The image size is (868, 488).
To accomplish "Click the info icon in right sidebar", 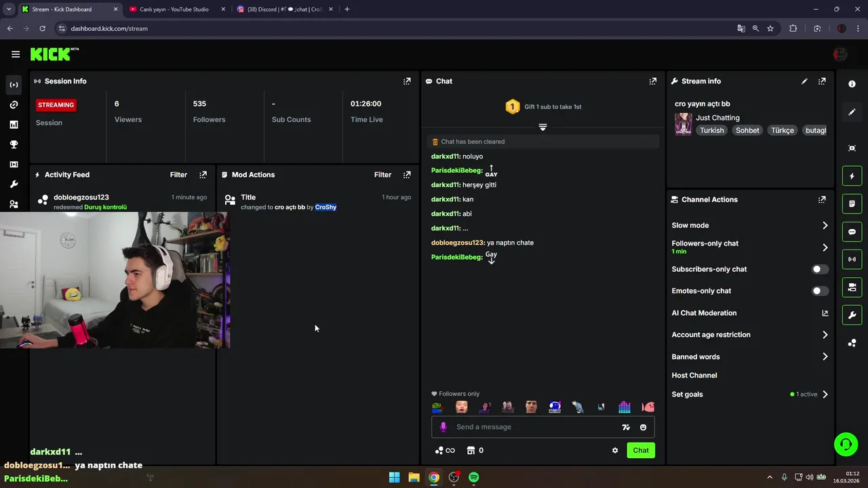I will click(x=852, y=84).
